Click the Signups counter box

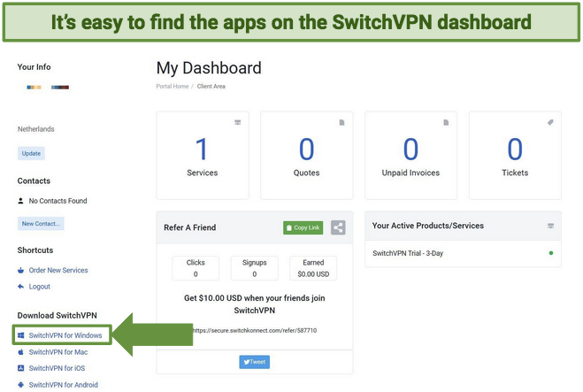pos(254,268)
